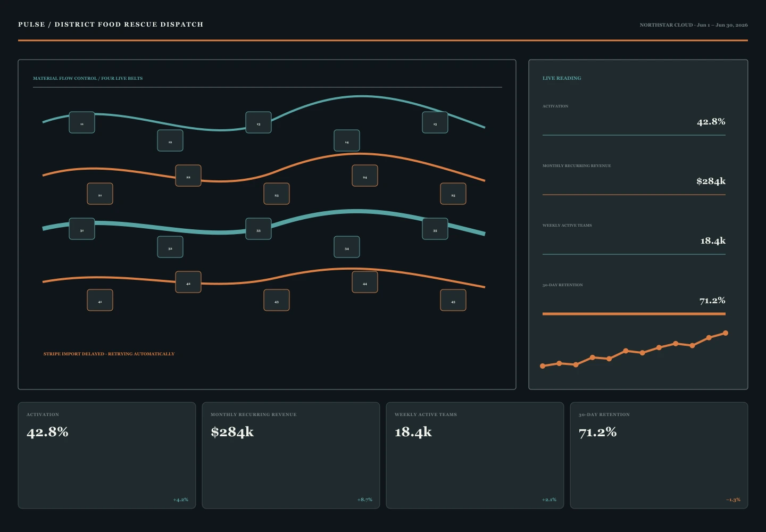Screen dimensions: 766x532
Task: Select belt node 11
Action: (82, 122)
